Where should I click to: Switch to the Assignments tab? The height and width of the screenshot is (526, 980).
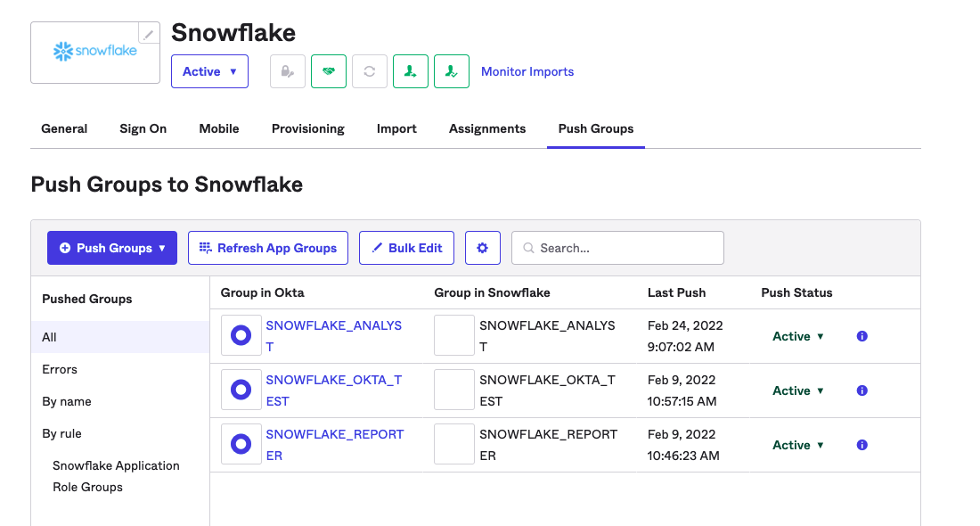pyautogui.click(x=486, y=128)
